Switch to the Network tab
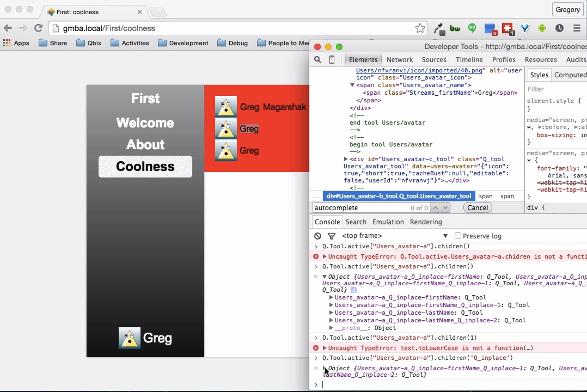 click(399, 60)
